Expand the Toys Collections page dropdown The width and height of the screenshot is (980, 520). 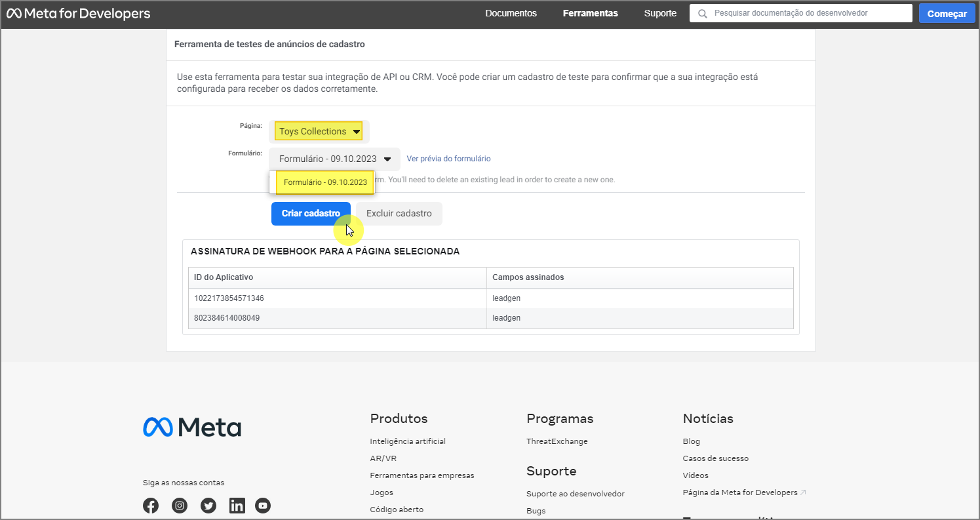click(319, 131)
